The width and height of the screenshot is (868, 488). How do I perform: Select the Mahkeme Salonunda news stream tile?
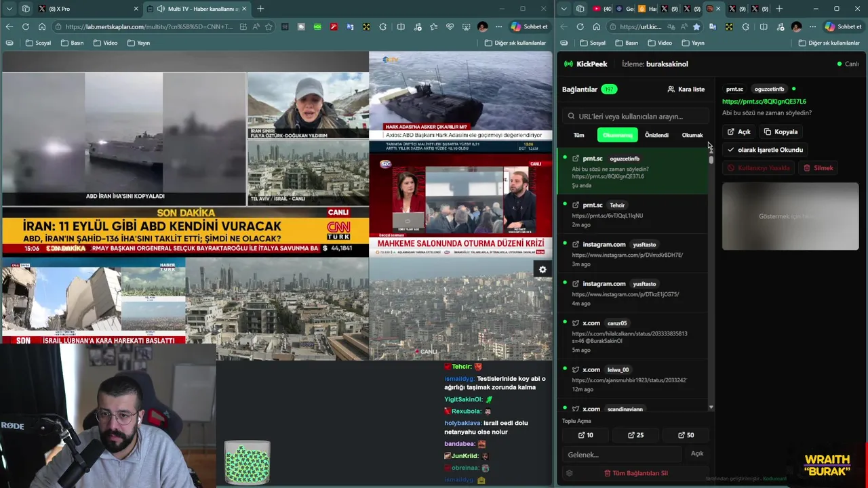(x=461, y=205)
